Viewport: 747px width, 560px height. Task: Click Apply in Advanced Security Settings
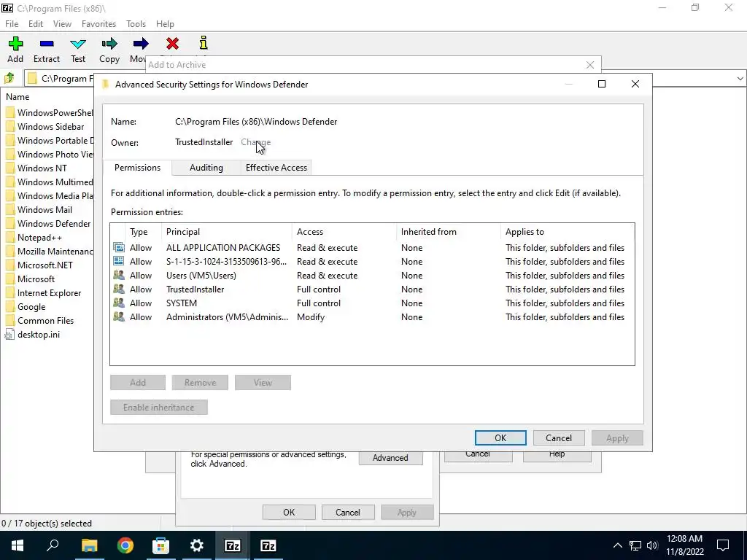617,437
